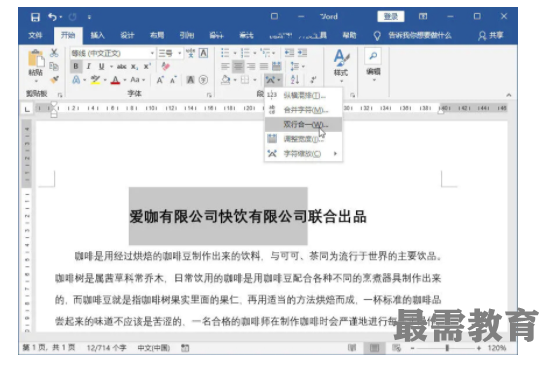The width and height of the screenshot is (545, 365).
Task: Click the Save icon in quick access toolbar
Action: [x=35, y=17]
